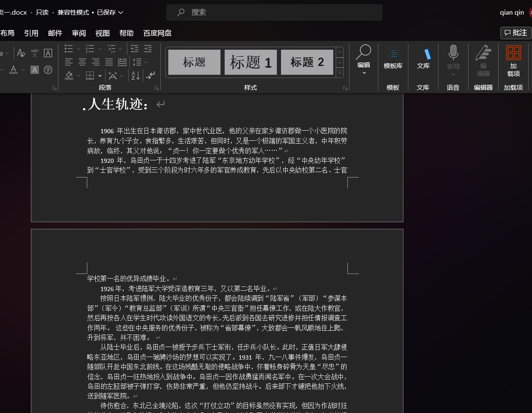
Task: Toggle show paragraph marks
Action: tap(150, 76)
